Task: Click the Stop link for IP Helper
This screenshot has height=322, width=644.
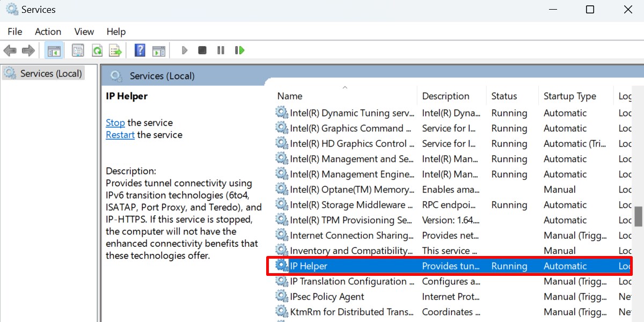Action: click(x=115, y=122)
